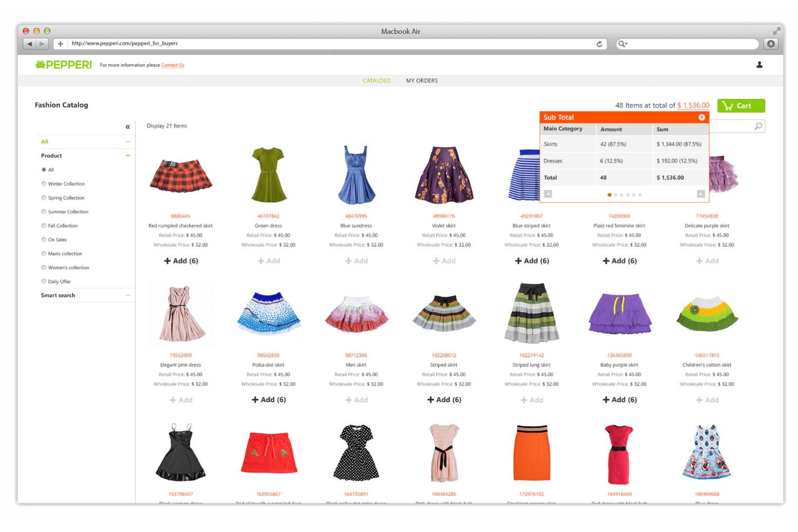Screen dimensions: 798x532
Task: Open the Catalogs tab
Action: pyautogui.click(x=376, y=81)
